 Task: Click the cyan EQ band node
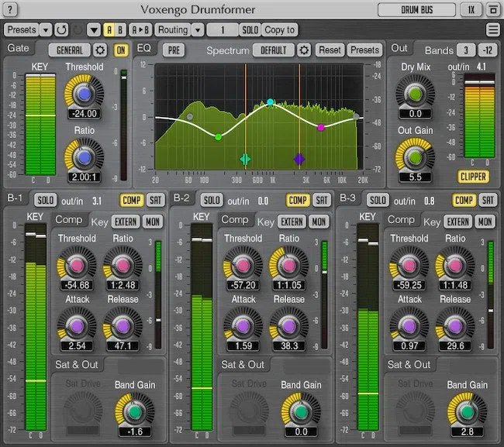pos(271,102)
